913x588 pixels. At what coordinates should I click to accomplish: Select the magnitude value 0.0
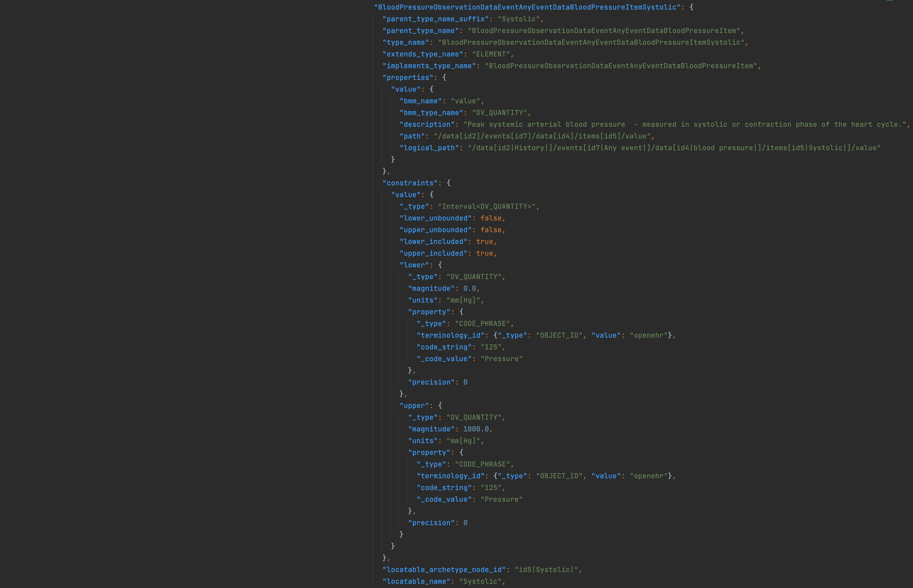470,289
